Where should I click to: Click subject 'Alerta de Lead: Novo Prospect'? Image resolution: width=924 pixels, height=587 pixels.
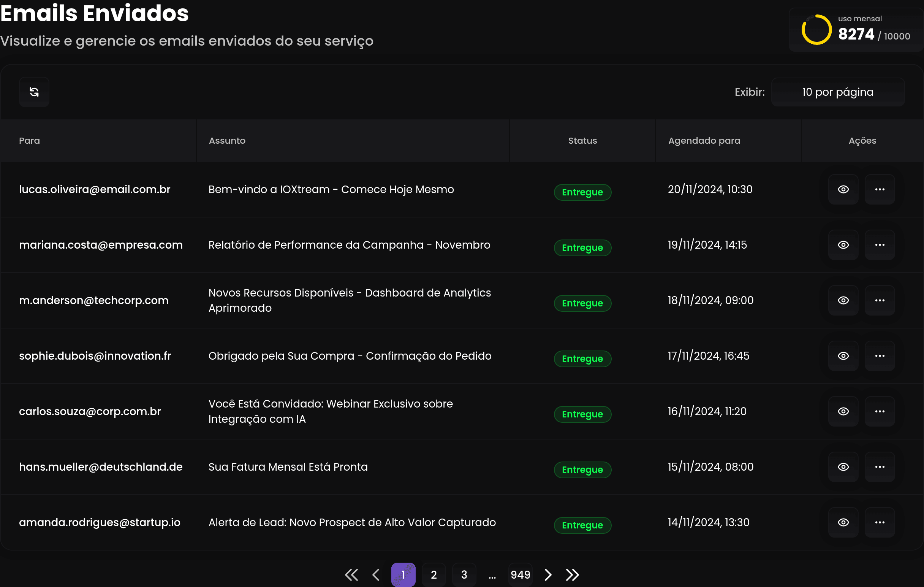point(352,522)
